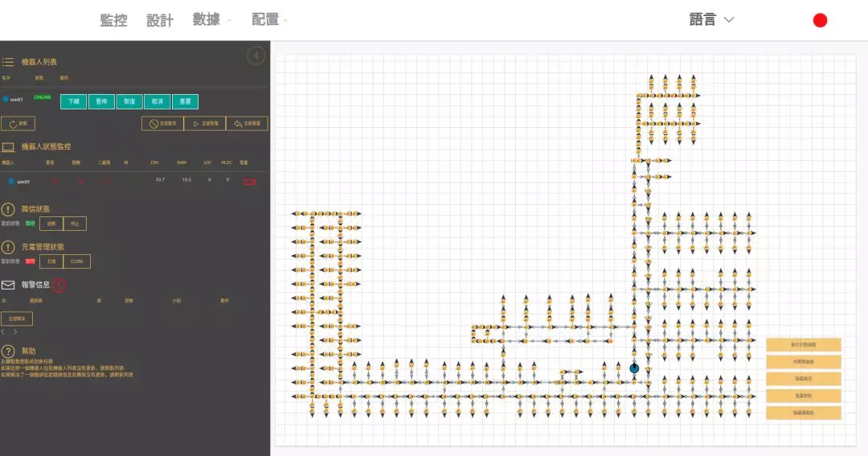Screen dimensions: 868x456
Task: Select the blue robot marker on the map
Action: (634, 368)
